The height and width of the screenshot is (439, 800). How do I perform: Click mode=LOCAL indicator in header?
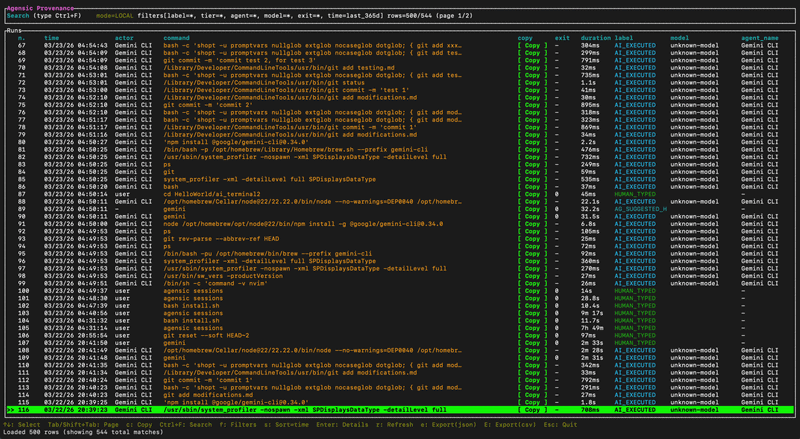tap(117, 16)
